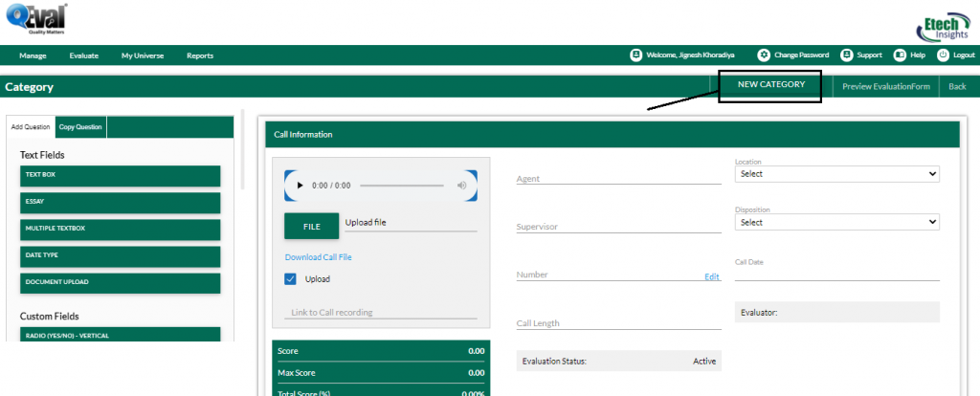Viewport: 980px width, 396px height.
Task: Add a DOCUMENT UPLOAD field
Action: pyautogui.click(x=120, y=283)
